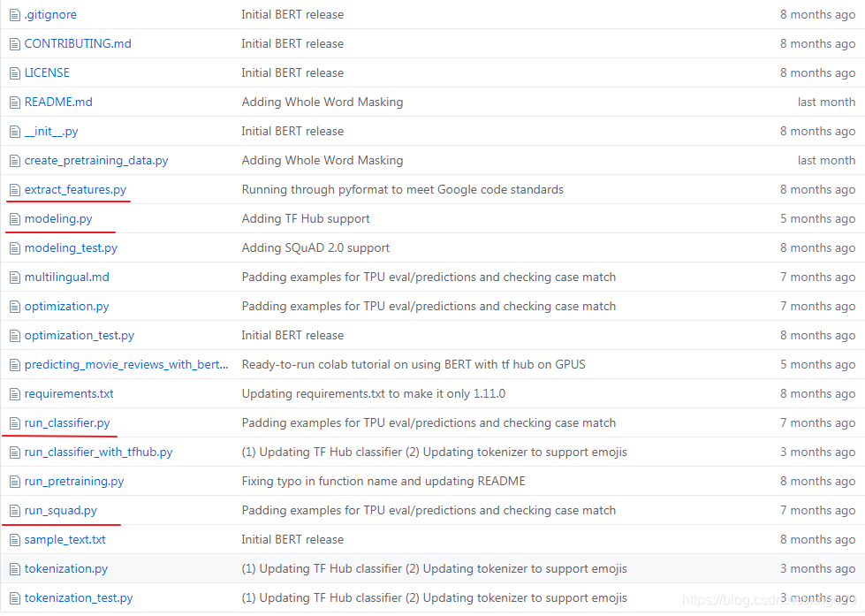Open README.md file
Image resolution: width=865 pixels, height=616 pixels.
pos(58,103)
